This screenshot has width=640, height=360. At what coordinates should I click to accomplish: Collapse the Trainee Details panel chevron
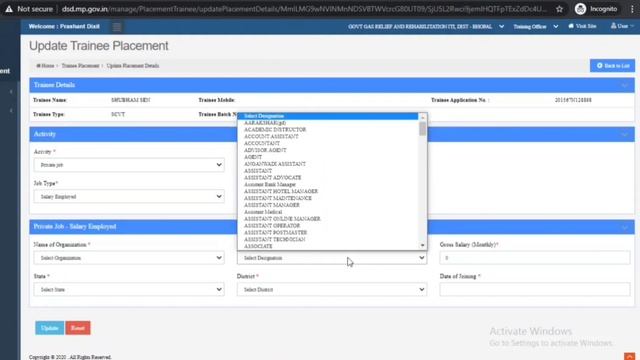[624, 85]
